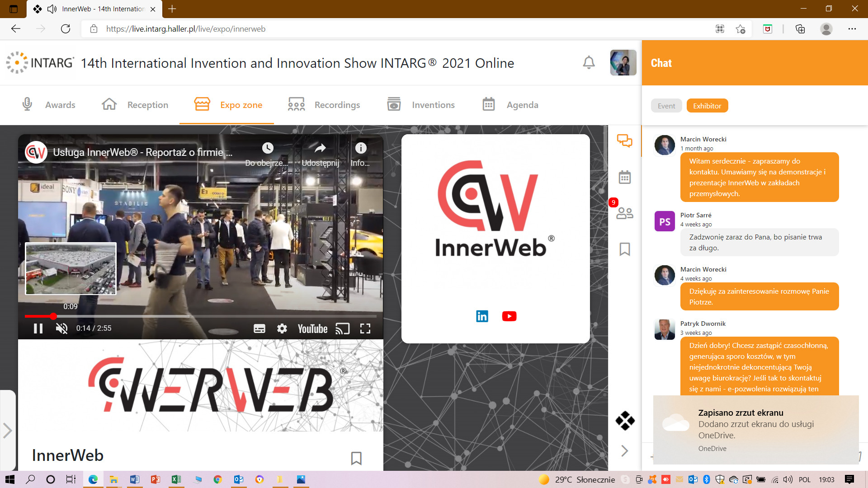Open attendees icon with badge 9
Screen dimensions: 868x488
click(625, 213)
